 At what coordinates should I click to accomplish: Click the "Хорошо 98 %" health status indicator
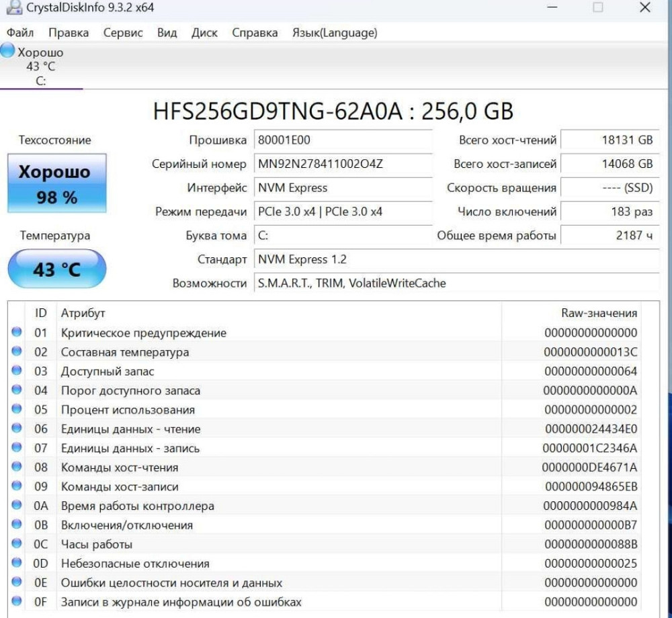[x=56, y=183]
